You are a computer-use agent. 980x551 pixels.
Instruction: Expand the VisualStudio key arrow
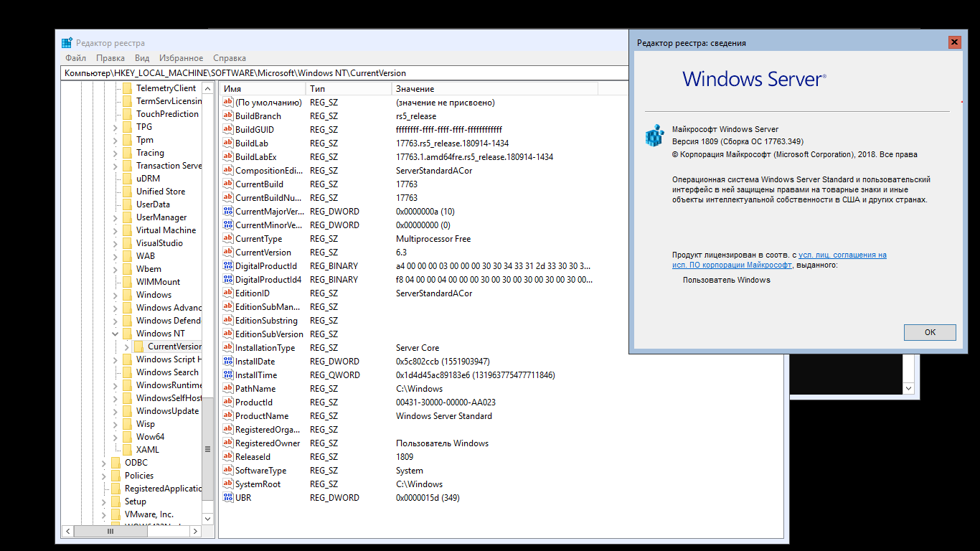tap(116, 243)
